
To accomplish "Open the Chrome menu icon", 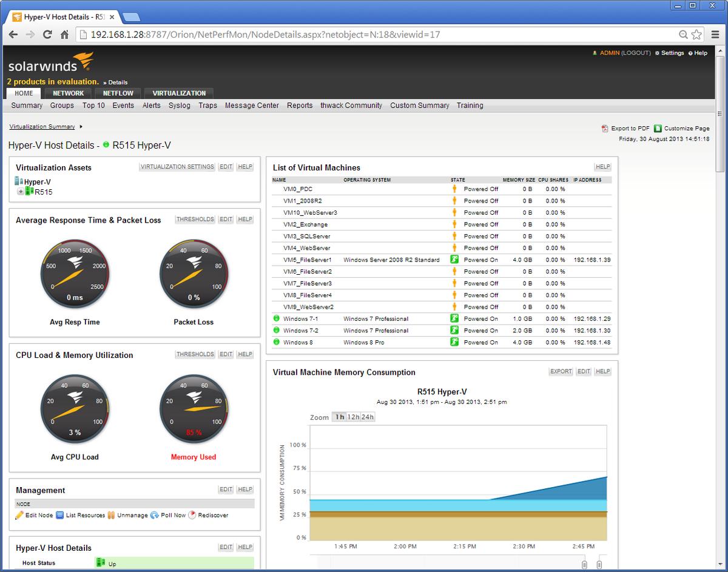I will click(x=715, y=35).
